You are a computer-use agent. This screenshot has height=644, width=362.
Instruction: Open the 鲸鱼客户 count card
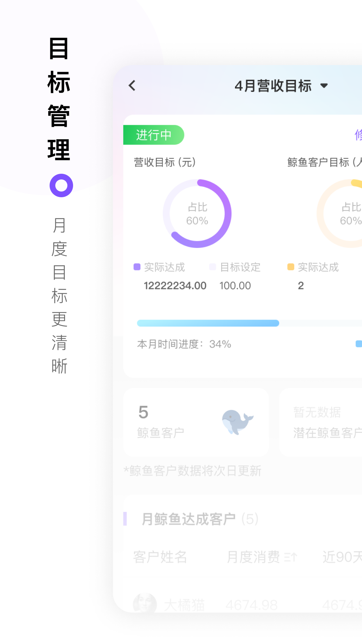[196, 422]
